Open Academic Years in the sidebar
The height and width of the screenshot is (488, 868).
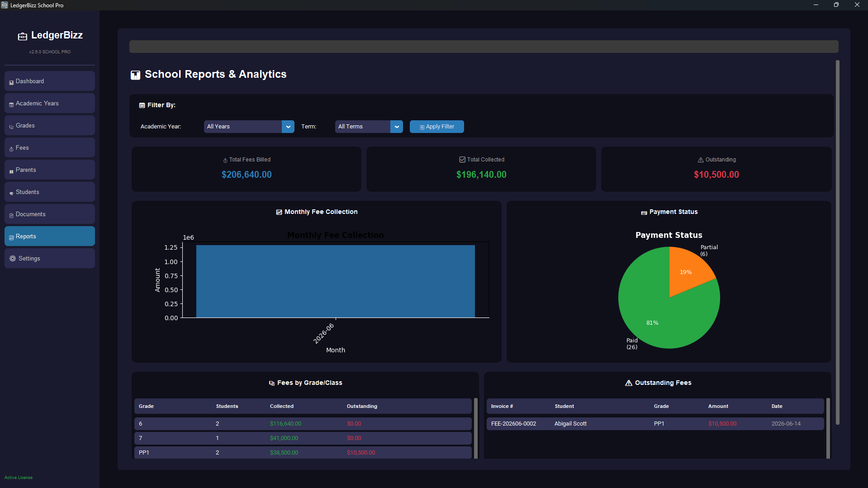[50, 104]
